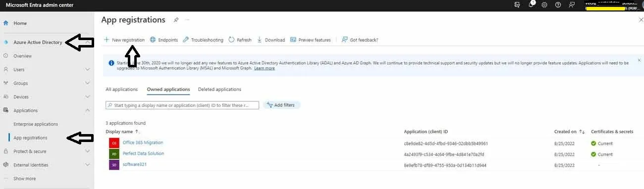Open the portal directory filter icon
Screen dimensions: 644x189
(x=517, y=4)
